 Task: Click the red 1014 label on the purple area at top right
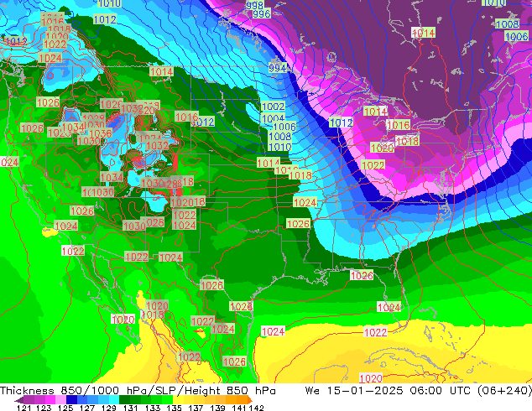pos(423,33)
